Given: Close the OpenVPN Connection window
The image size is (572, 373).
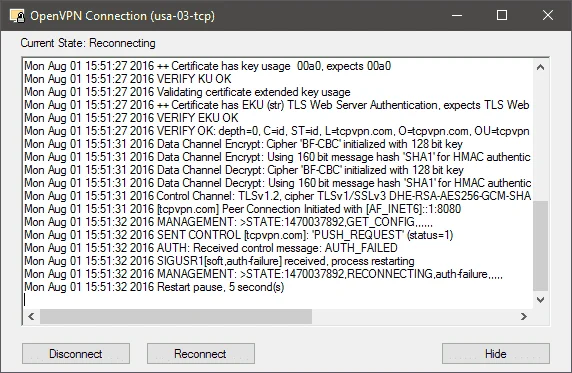Looking at the screenshot, I should (548, 15).
